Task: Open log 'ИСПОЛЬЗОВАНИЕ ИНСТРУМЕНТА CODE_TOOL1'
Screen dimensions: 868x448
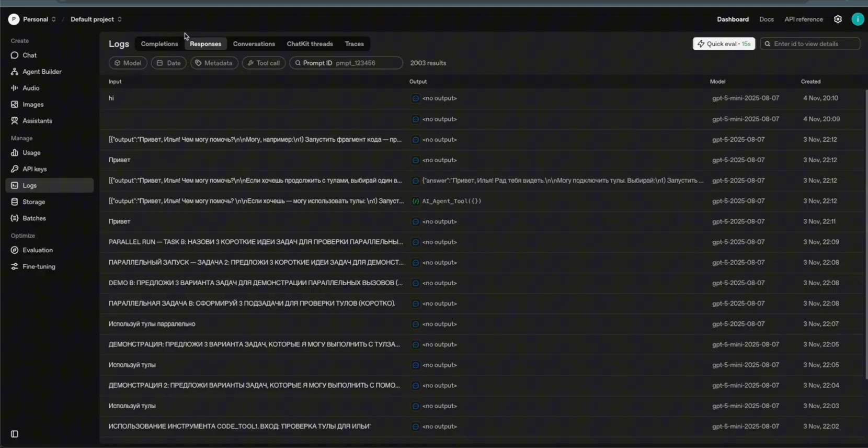Action: [481, 427]
